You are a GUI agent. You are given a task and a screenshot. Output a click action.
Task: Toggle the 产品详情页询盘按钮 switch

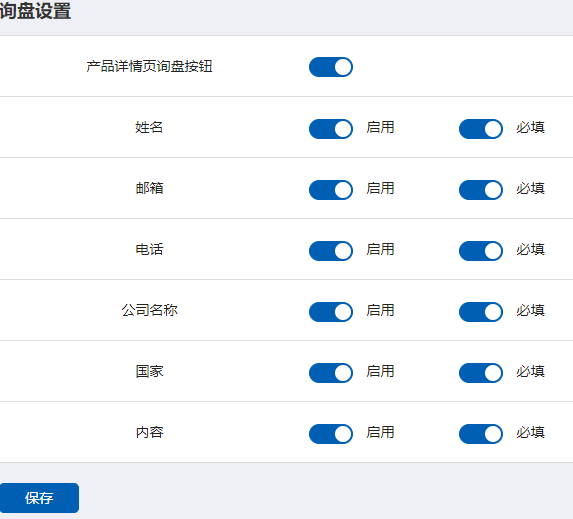(x=331, y=67)
